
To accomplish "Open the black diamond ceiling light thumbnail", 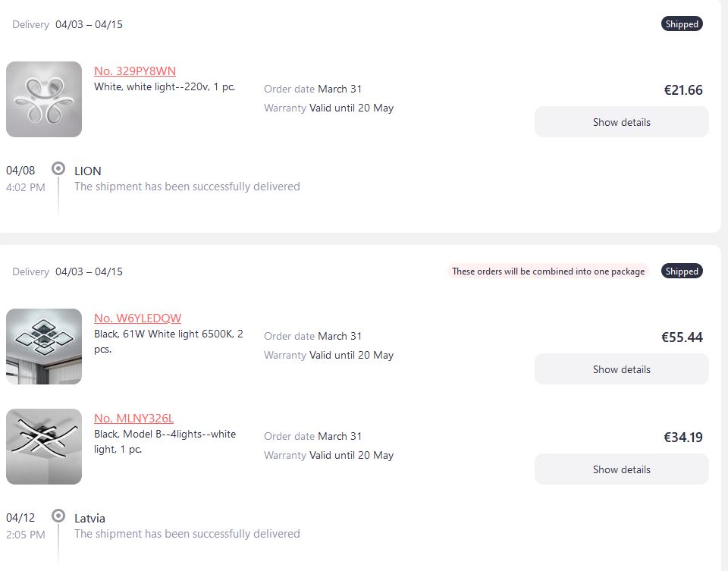I will tap(44, 347).
